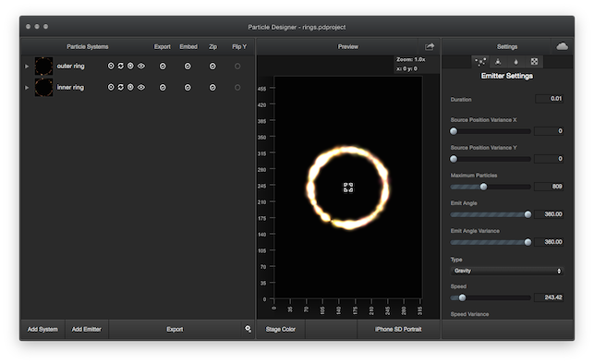Click the Emit Angle Variance value field
Viewport: 594px width, 364px height.
(x=550, y=242)
